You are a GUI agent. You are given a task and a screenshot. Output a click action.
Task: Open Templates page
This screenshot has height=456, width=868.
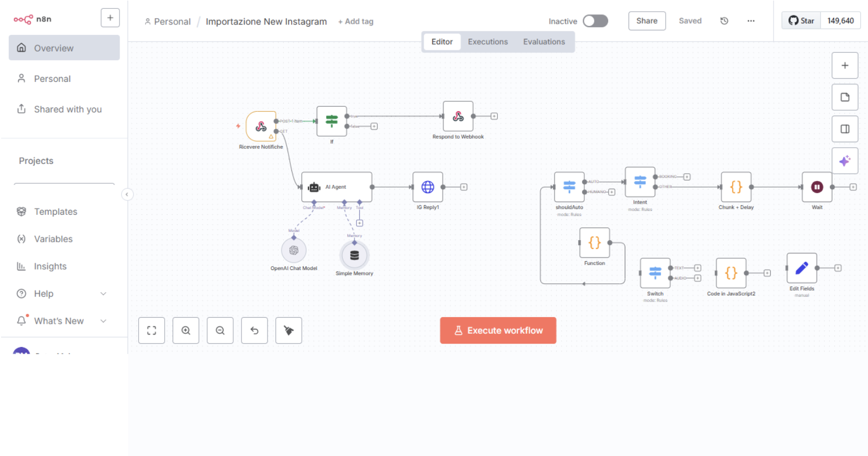tap(64, 211)
